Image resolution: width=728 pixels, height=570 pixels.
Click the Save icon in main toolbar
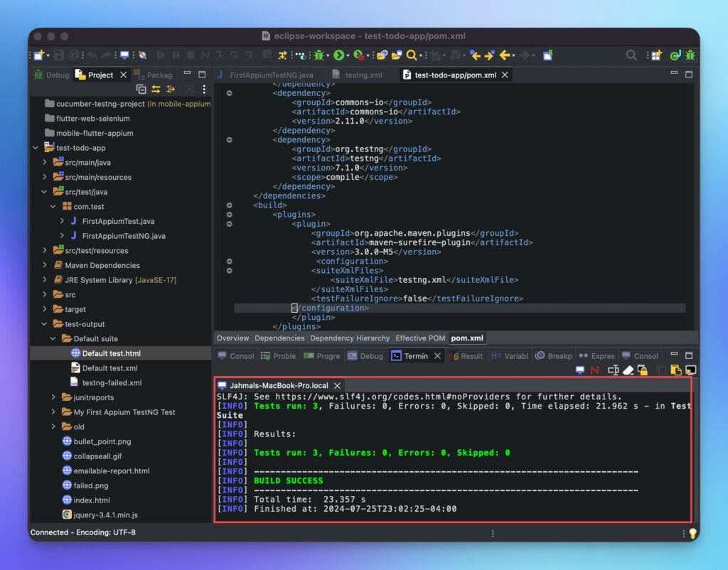(x=59, y=55)
